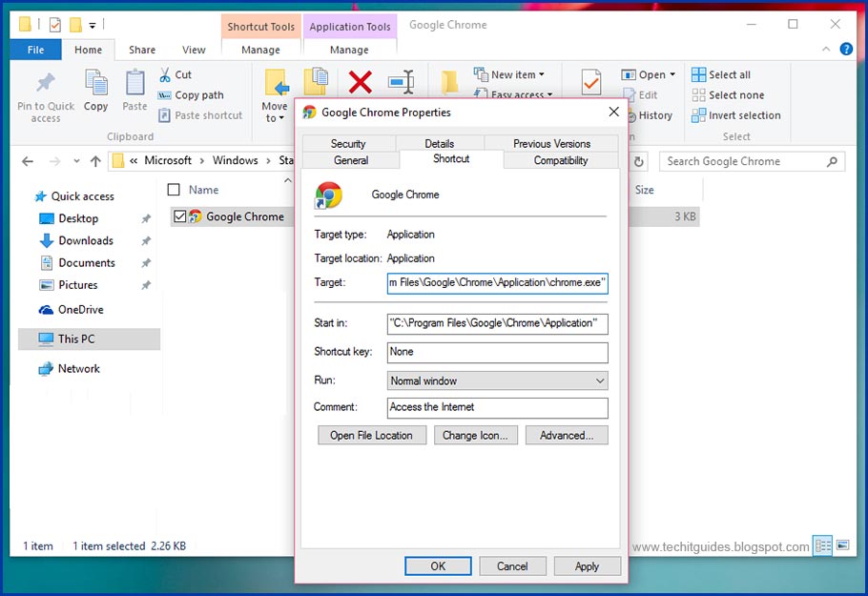This screenshot has width=868, height=596.
Task: Click the Open File Location button
Action: tap(372, 435)
